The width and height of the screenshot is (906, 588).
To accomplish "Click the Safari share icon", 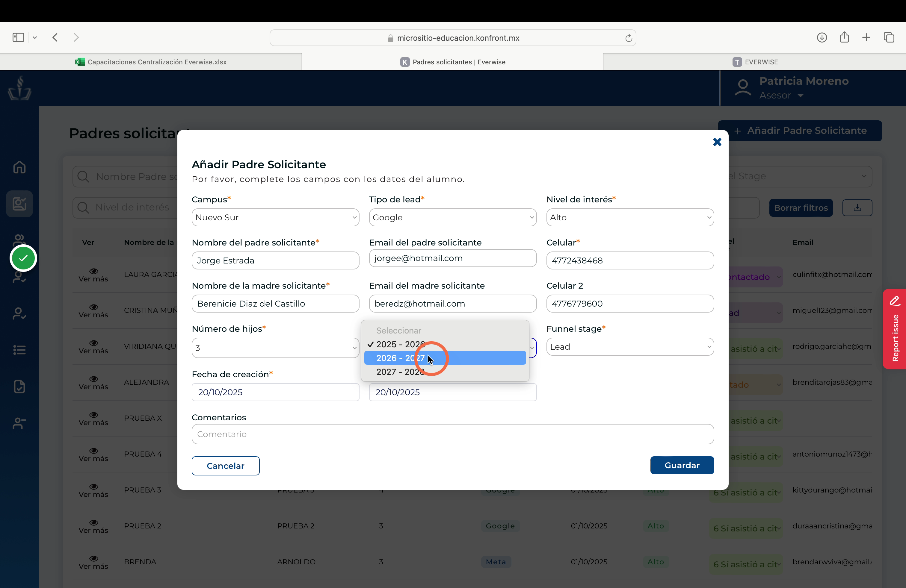I will pos(844,37).
